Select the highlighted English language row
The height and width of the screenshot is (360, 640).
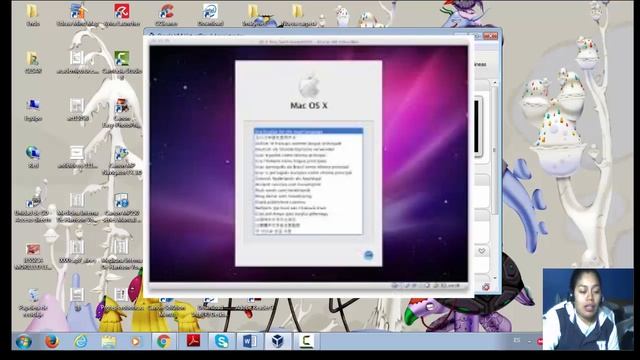(308, 131)
